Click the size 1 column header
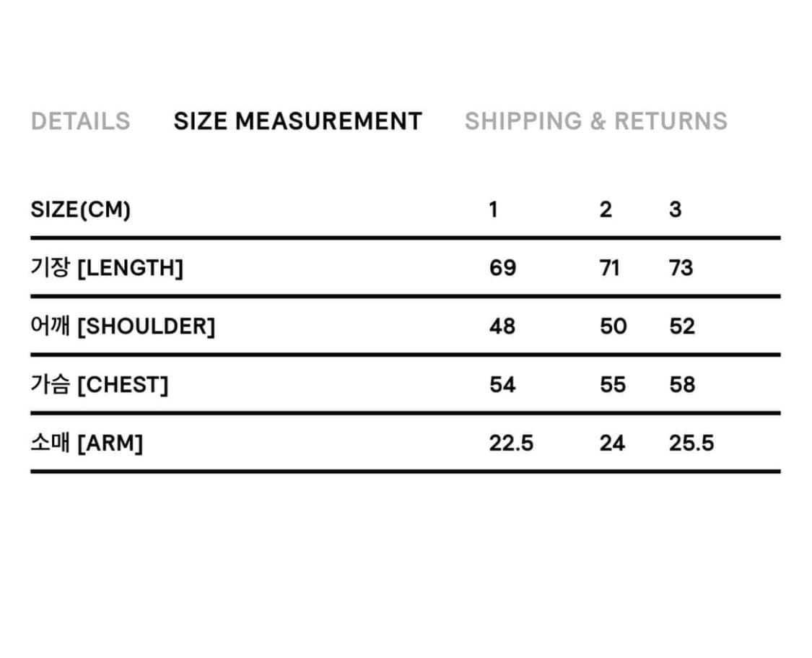The height and width of the screenshot is (658, 812). click(x=493, y=209)
